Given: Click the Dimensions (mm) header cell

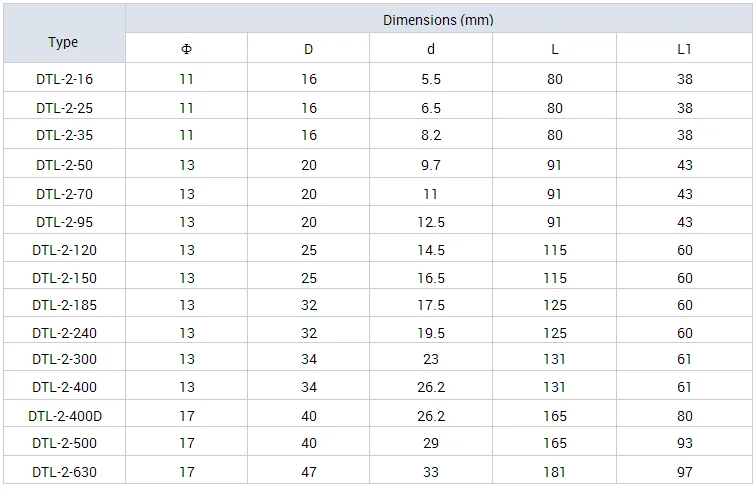Looking at the screenshot, I should [438, 20].
